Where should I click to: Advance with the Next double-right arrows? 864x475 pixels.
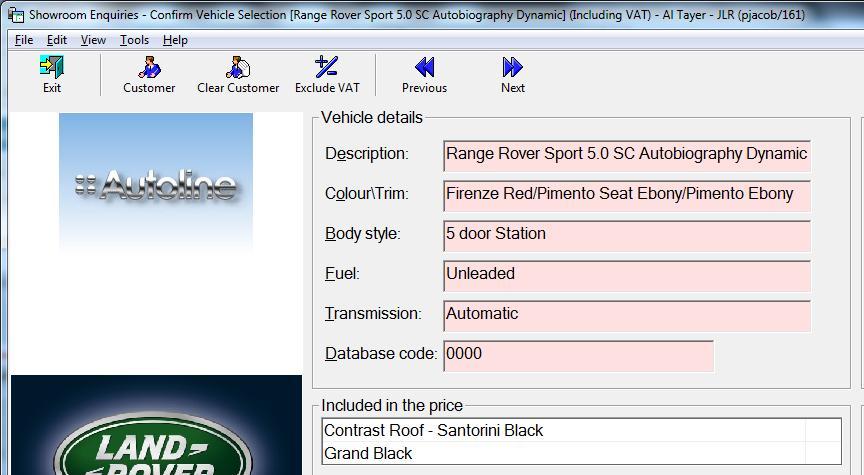click(x=512, y=67)
